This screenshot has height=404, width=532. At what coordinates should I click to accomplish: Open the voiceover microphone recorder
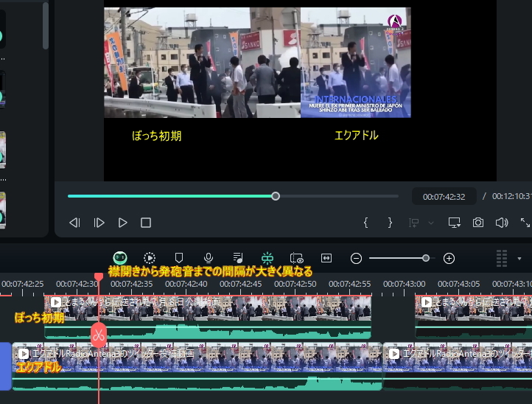209,258
